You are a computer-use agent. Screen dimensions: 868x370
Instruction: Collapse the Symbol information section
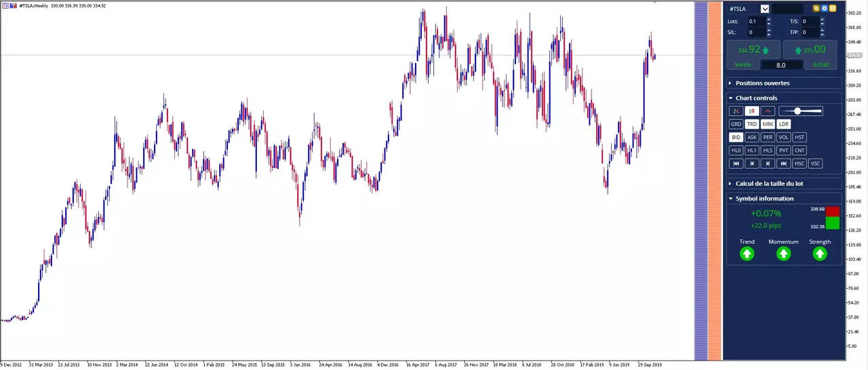(x=784, y=199)
